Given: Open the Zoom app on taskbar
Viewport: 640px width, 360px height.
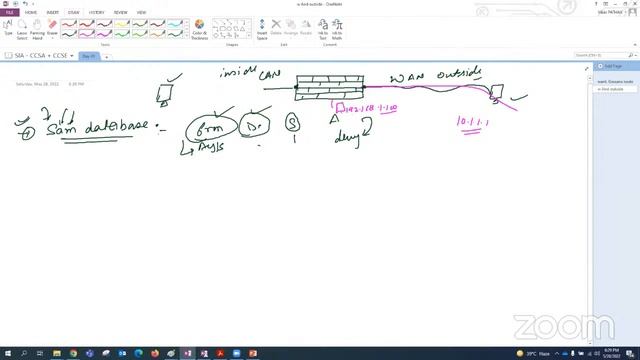Looking at the screenshot, I should [x=236, y=353].
